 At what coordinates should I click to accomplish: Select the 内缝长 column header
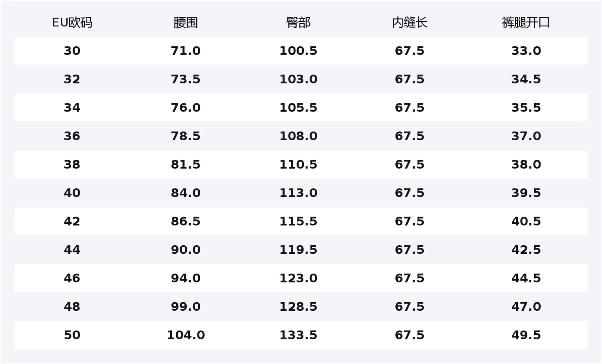click(x=410, y=23)
